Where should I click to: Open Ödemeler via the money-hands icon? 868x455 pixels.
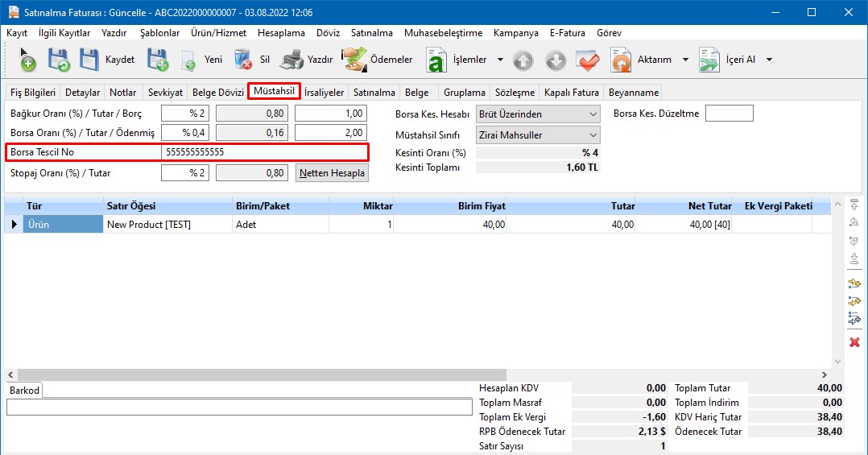pos(354,60)
